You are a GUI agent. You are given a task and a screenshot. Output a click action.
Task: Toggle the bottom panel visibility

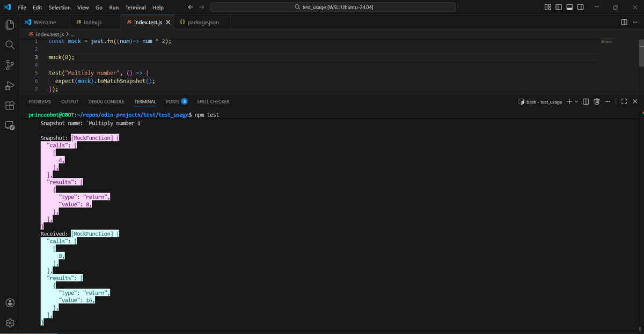coord(569,7)
